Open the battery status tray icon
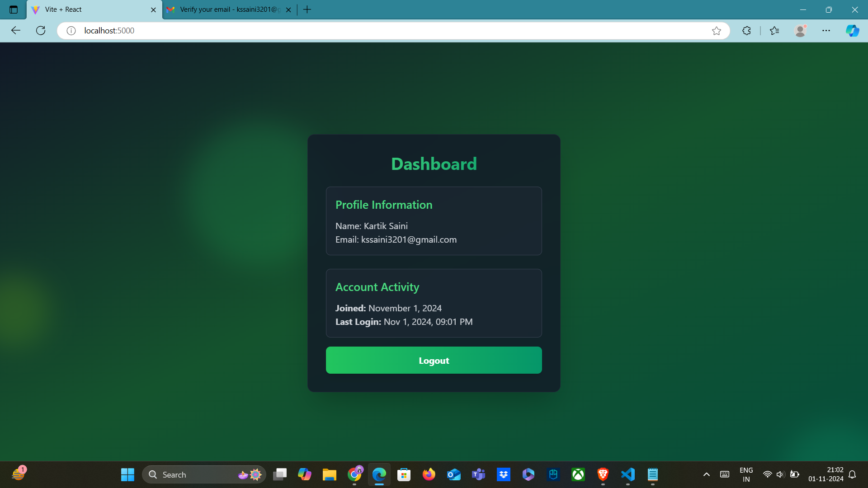The image size is (868, 488). tap(794, 474)
